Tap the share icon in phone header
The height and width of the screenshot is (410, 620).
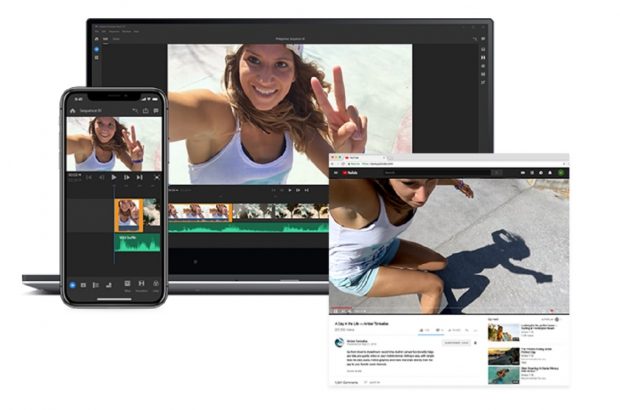click(x=146, y=111)
